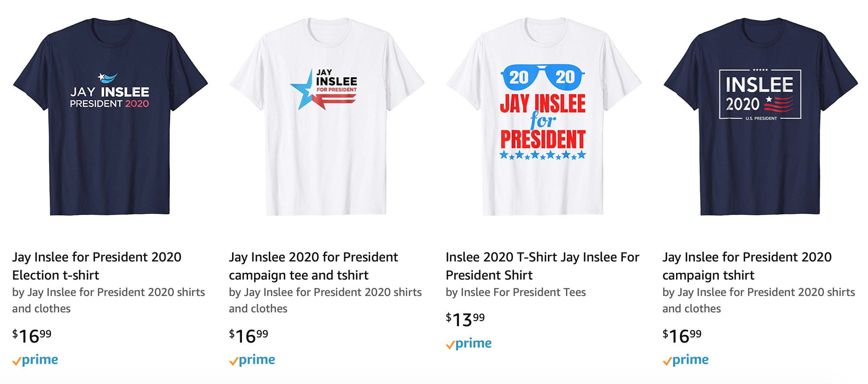Open the navy Inslee 2020 U.S. President shirt image
Viewport: 868px width, 384px height.
click(761, 116)
